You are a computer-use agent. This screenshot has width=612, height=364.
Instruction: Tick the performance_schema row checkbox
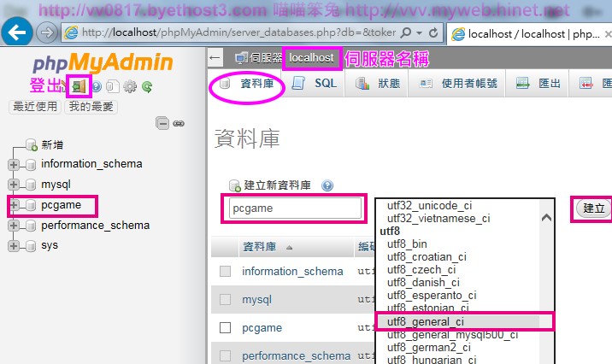click(x=225, y=355)
